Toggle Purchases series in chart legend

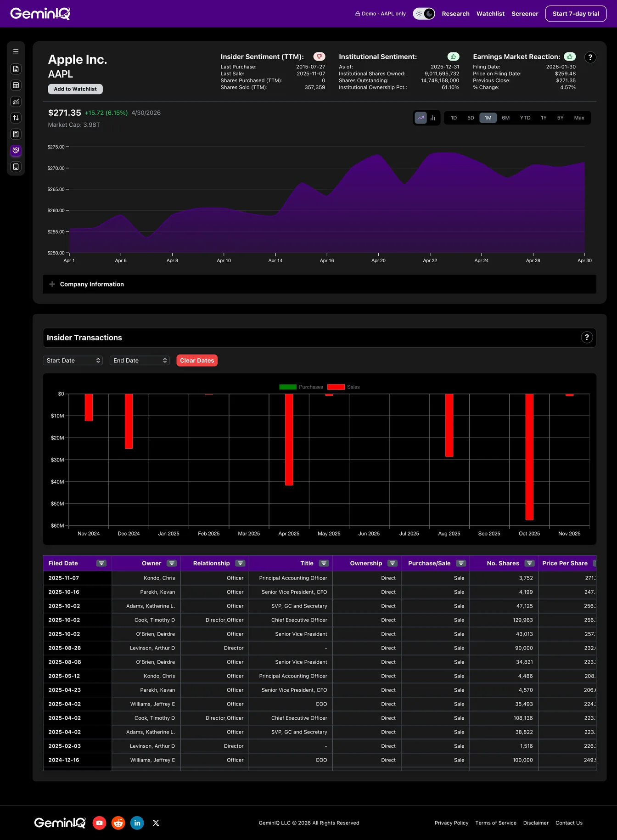tap(301, 387)
